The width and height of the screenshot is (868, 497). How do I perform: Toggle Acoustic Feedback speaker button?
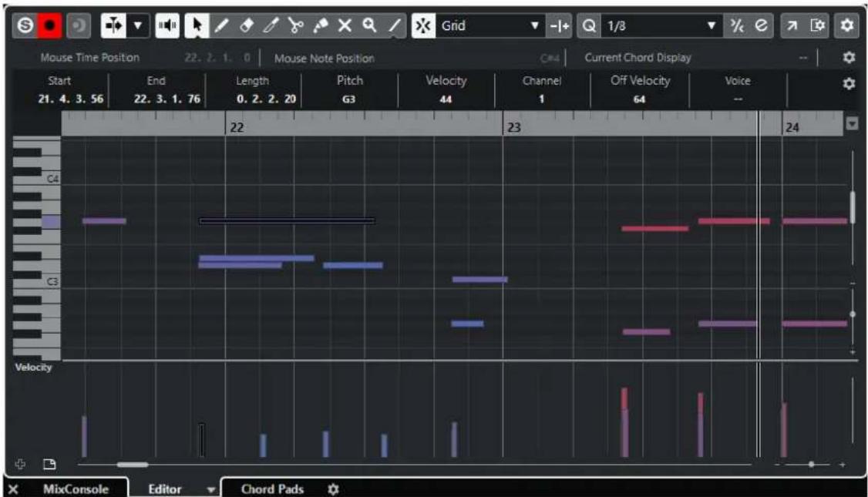click(x=167, y=25)
